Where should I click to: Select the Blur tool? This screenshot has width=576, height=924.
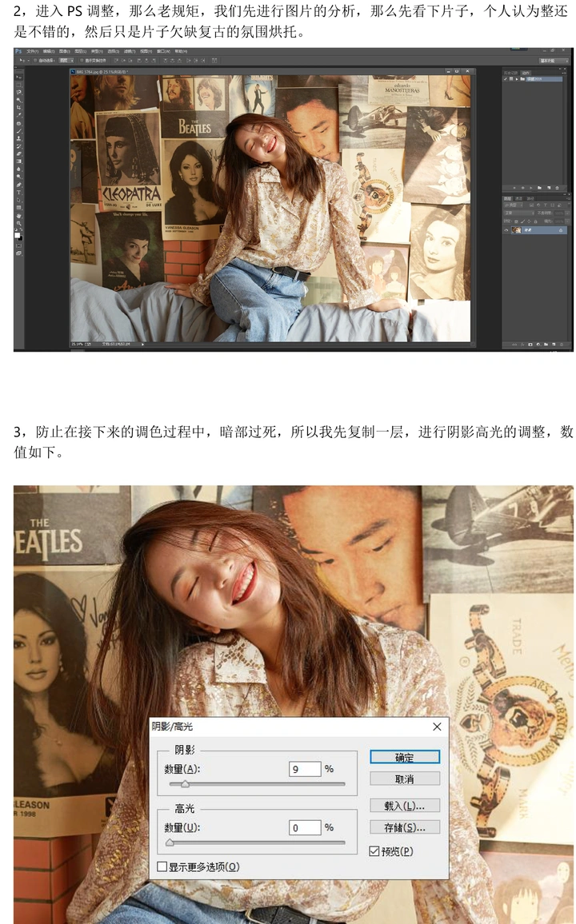19,169
